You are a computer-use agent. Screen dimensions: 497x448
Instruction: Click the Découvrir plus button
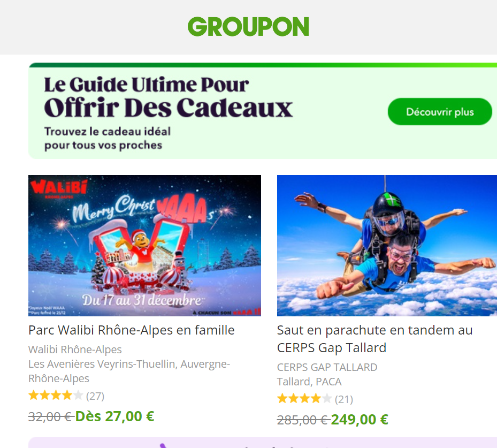click(440, 112)
